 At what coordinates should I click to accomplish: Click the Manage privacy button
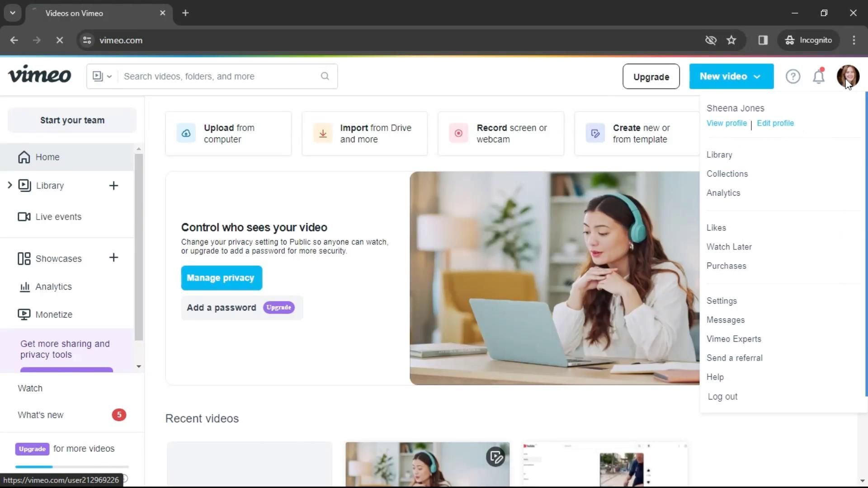[221, 278]
